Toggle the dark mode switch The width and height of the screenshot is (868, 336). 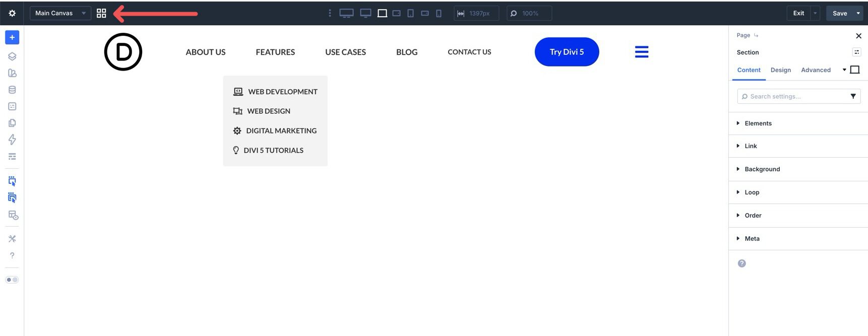coord(12,280)
